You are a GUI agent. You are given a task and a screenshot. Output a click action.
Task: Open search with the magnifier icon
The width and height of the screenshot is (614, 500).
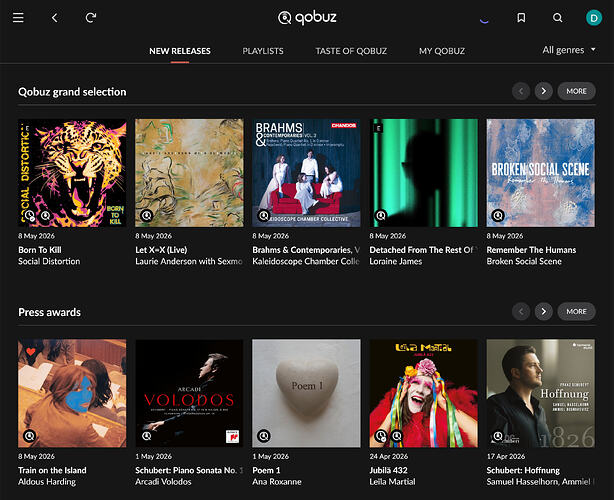[558, 18]
